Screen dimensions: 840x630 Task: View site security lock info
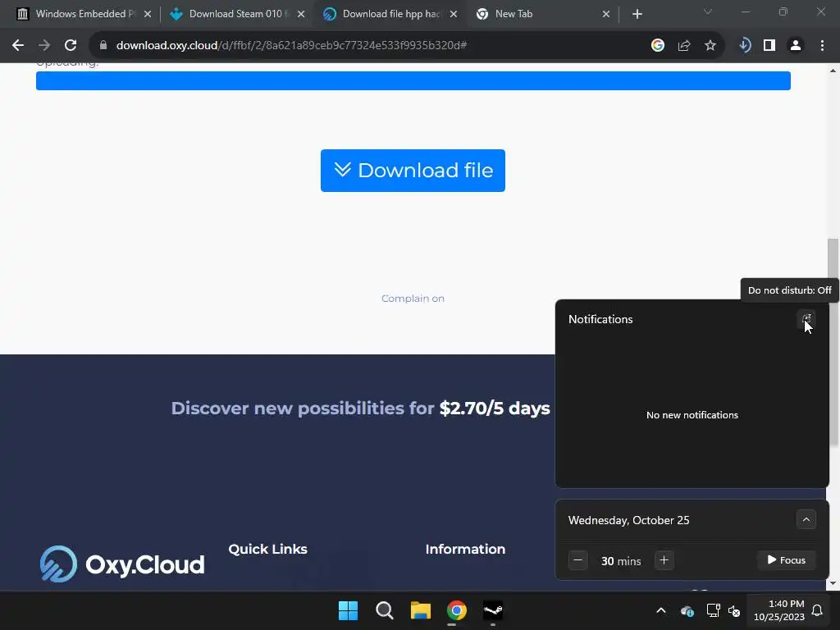click(103, 46)
